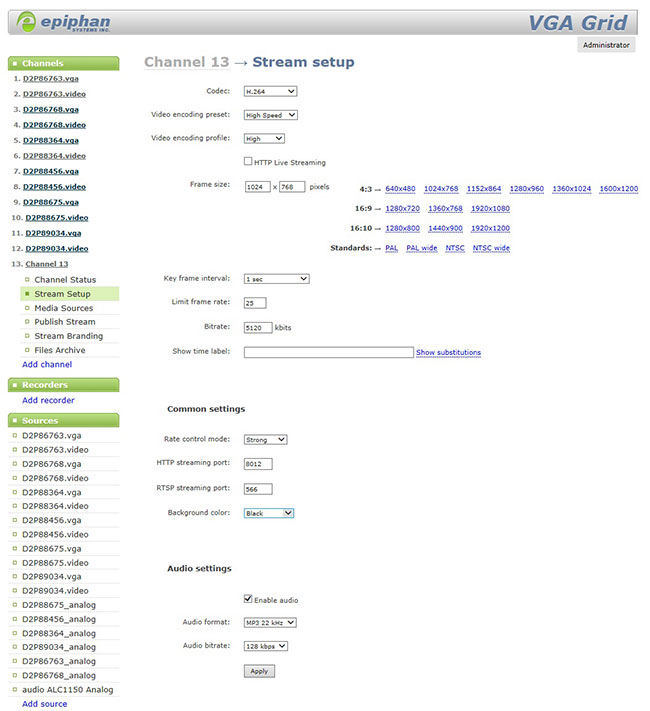The image size is (650, 711).
Task: Open the Codec dropdown
Action: click(270, 91)
